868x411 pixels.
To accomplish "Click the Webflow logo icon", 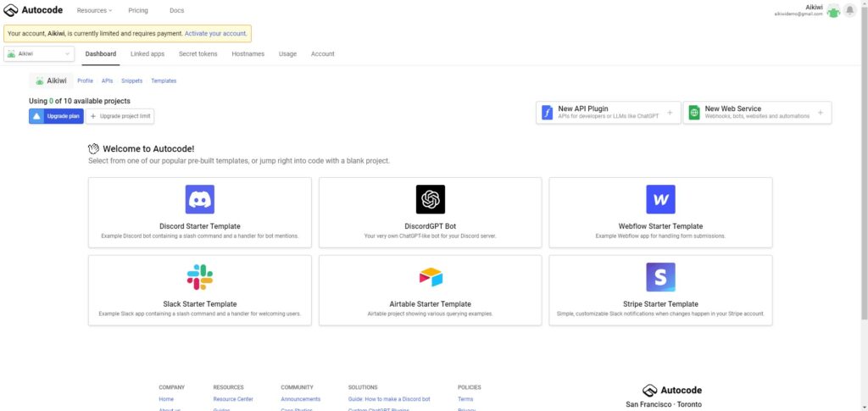I will 660,199.
